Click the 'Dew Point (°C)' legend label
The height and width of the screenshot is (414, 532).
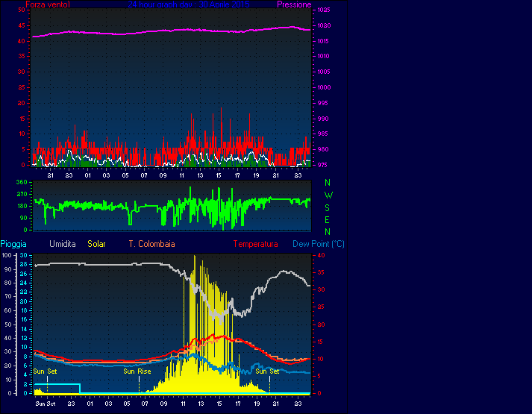pyautogui.click(x=319, y=244)
